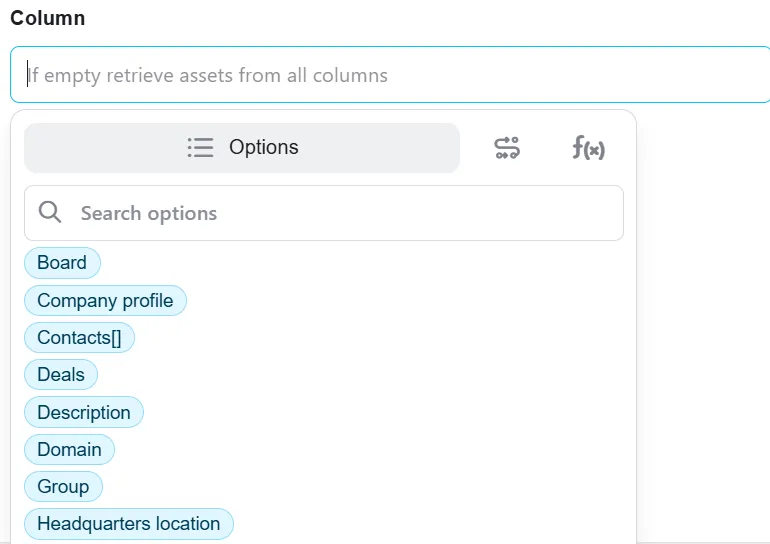
Task: Click the Column label heading
Action: click(48, 18)
